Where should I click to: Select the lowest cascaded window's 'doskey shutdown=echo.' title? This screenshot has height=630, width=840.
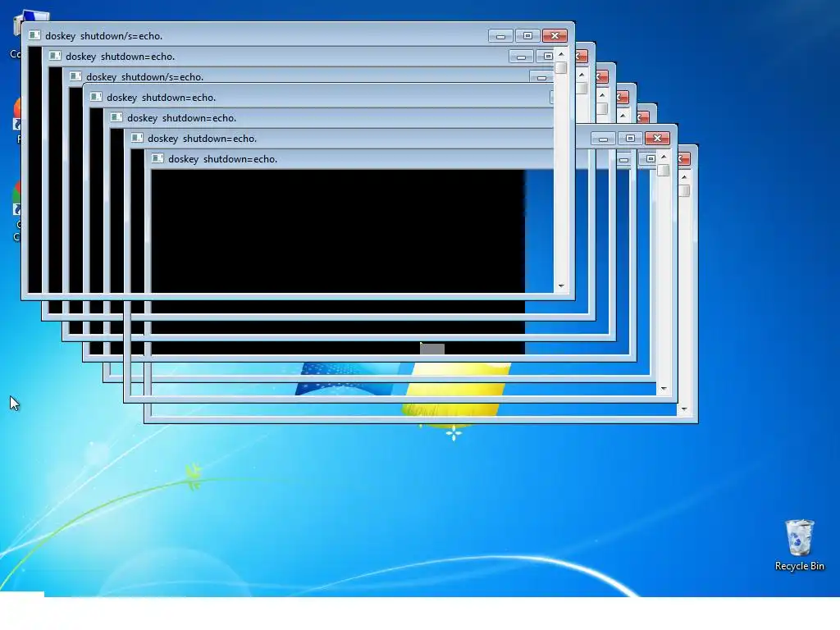point(223,159)
